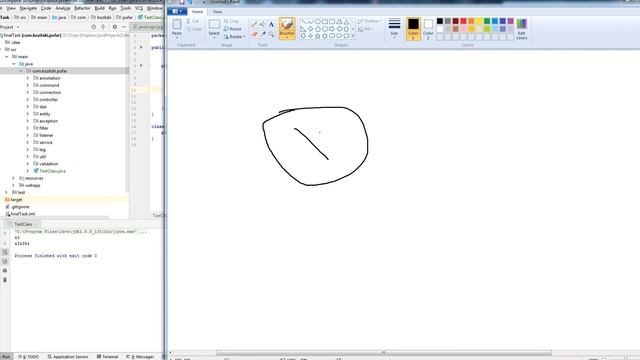
Task: Open the VCS menu in IntelliJ
Action: (x=139, y=8)
